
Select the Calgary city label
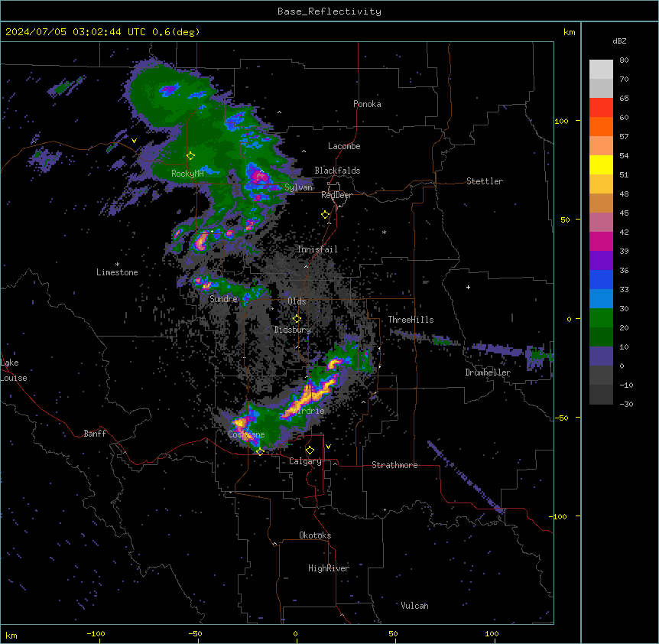click(305, 461)
